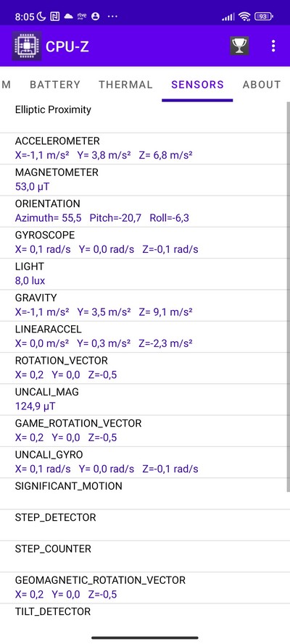This screenshot has height=644, width=290.
Task: Select the Elliptic Proximity entry
Action: click(x=144, y=117)
